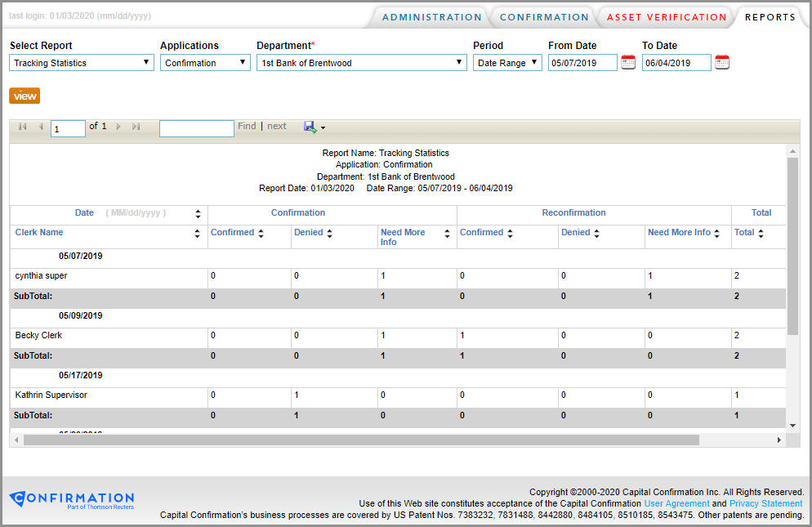Open the Asset Verification tab
Image resolution: width=812 pixels, height=527 pixels.
666,17
